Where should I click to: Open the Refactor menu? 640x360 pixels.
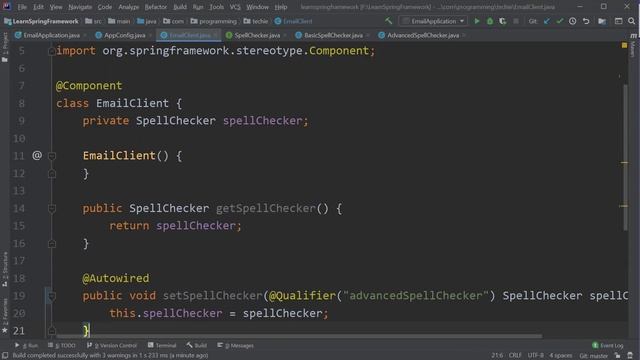156,7
